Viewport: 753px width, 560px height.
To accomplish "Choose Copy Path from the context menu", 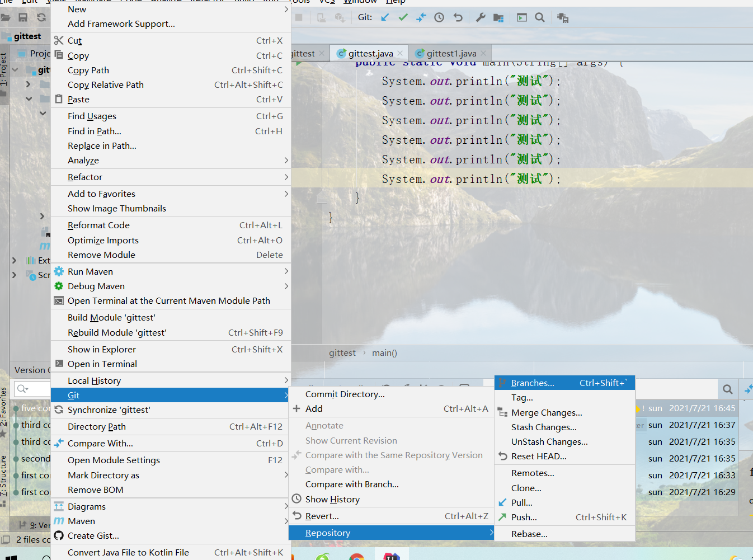I will (171, 70).
